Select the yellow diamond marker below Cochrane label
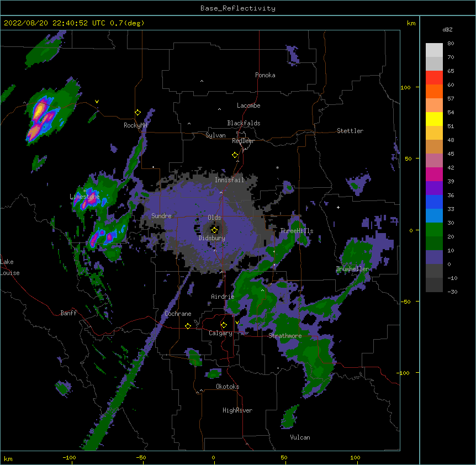Viewport: 476px width, 465px height. (188, 326)
